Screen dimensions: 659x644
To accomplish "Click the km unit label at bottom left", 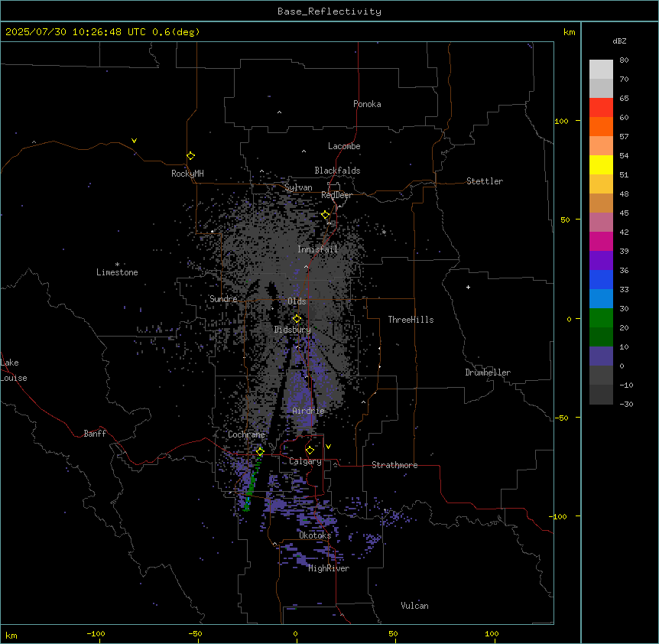I will tap(11, 636).
